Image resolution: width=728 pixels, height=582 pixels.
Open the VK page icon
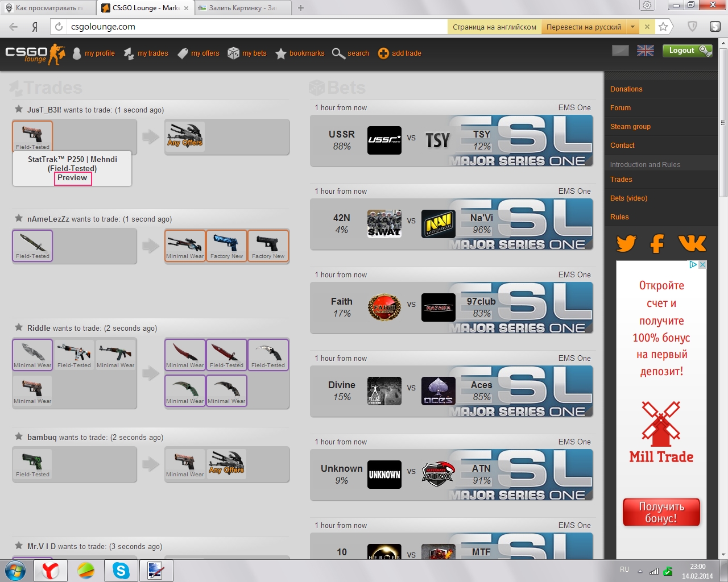pyautogui.click(x=692, y=243)
